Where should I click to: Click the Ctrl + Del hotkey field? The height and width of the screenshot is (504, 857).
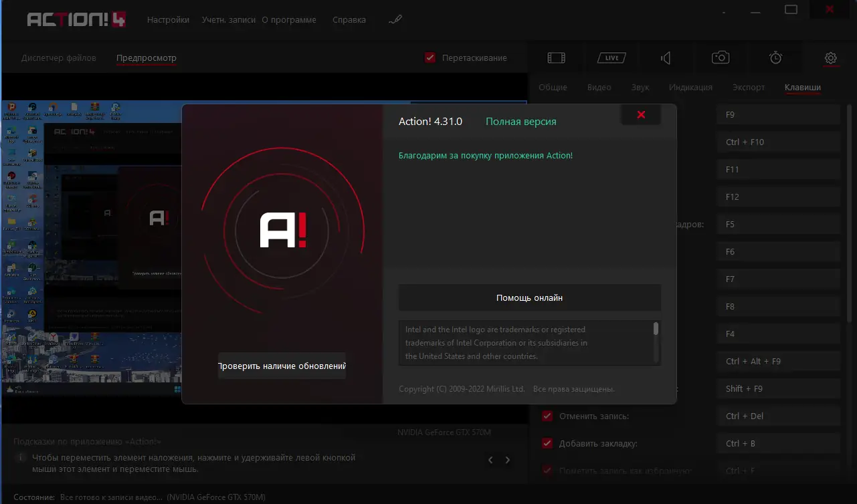pyautogui.click(x=778, y=416)
